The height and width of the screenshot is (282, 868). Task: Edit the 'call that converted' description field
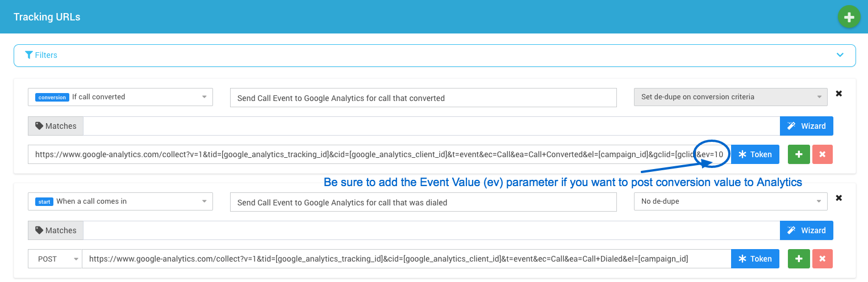(x=423, y=98)
